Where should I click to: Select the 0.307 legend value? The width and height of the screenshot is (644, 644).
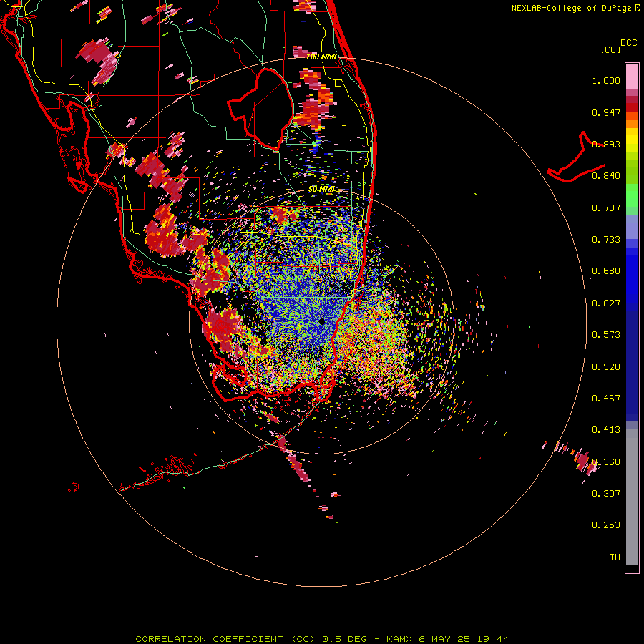pyautogui.click(x=606, y=494)
